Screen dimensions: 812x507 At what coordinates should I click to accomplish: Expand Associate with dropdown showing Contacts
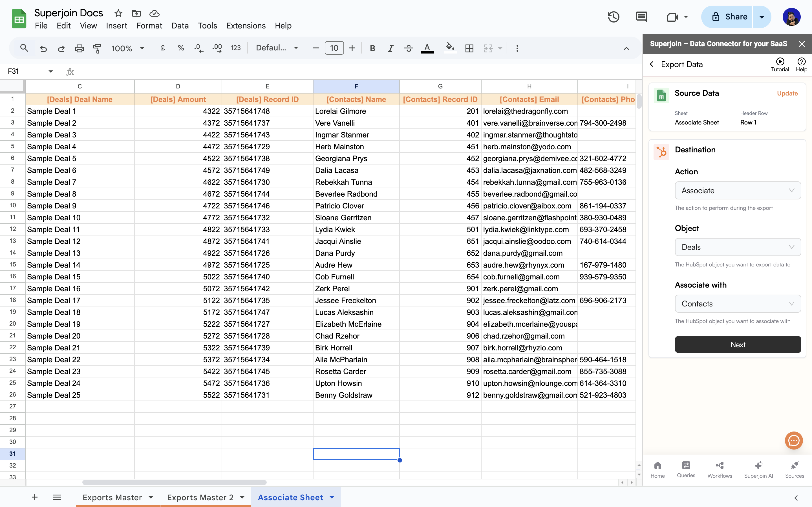pos(738,304)
